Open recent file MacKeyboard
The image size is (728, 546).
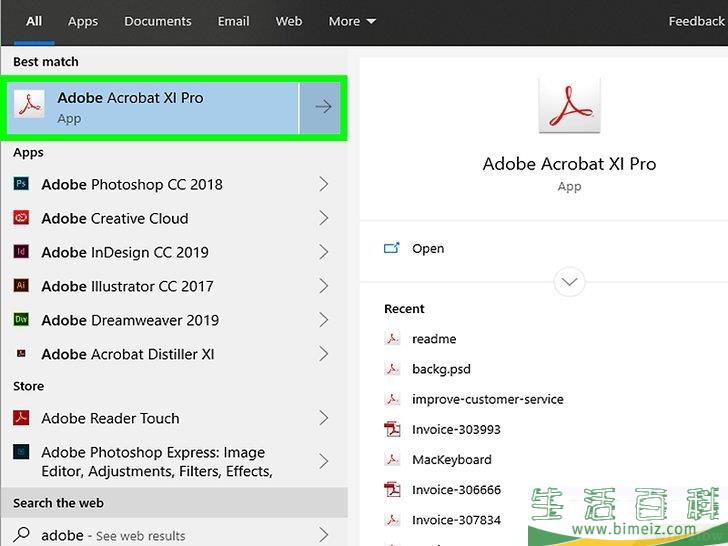tap(452, 459)
